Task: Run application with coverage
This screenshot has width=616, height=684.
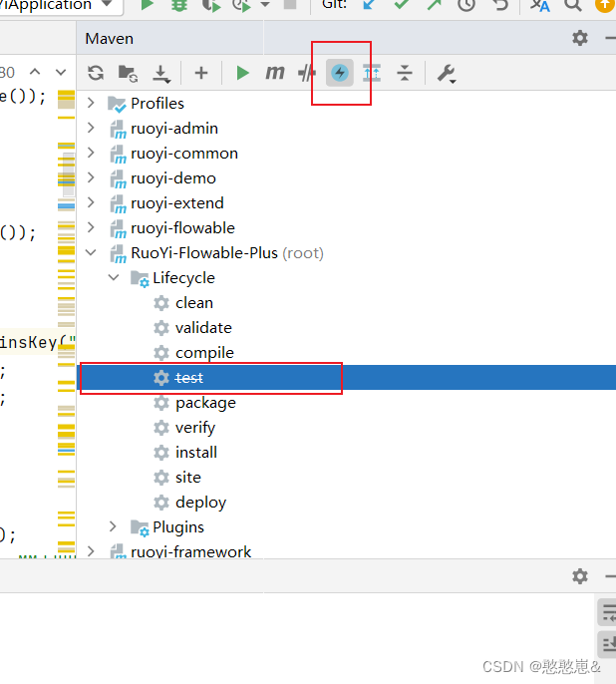Action: tap(211, 5)
